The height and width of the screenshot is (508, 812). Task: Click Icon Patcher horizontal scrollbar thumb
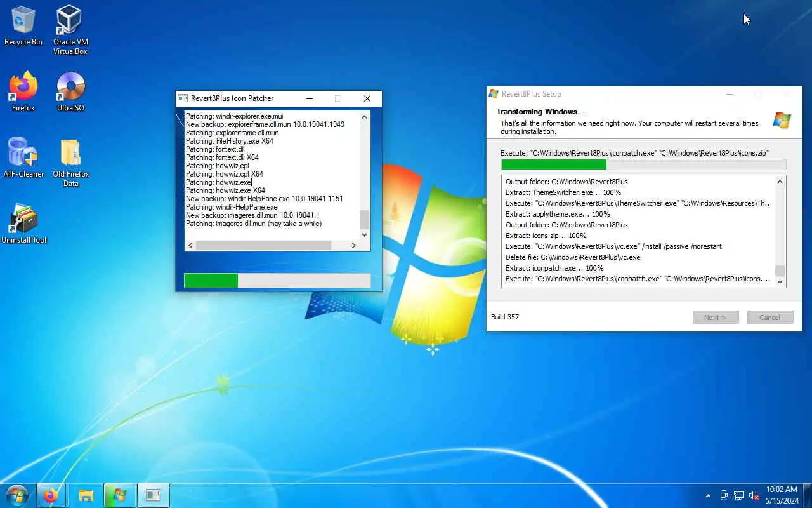coord(263,245)
